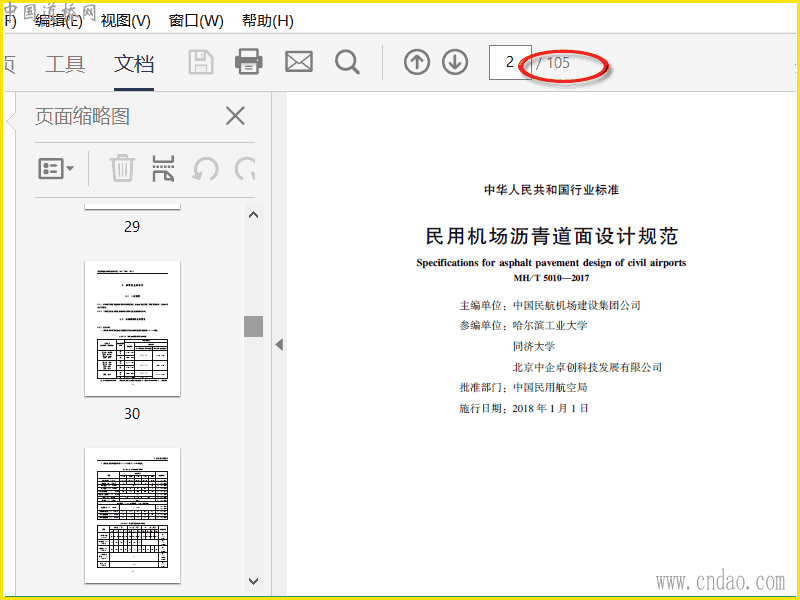Open the 视图(V) menu
The height and width of the screenshot is (600, 800).
[126, 21]
